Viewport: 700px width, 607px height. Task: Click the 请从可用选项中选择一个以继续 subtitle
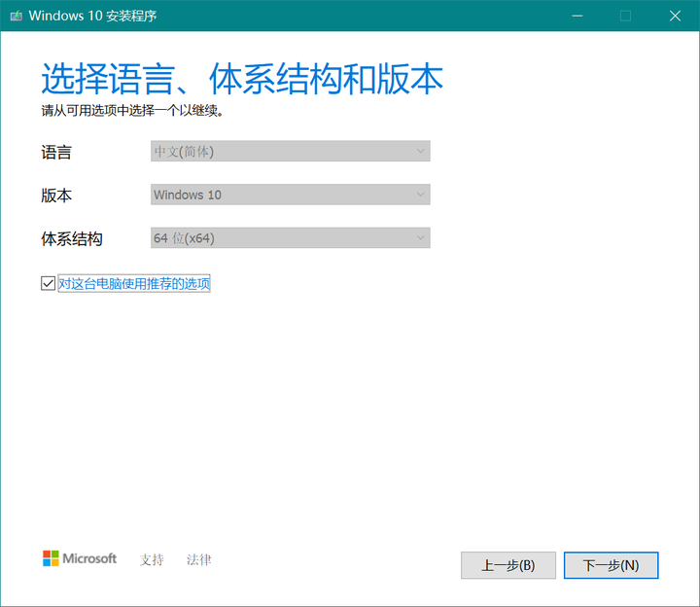(x=132, y=110)
